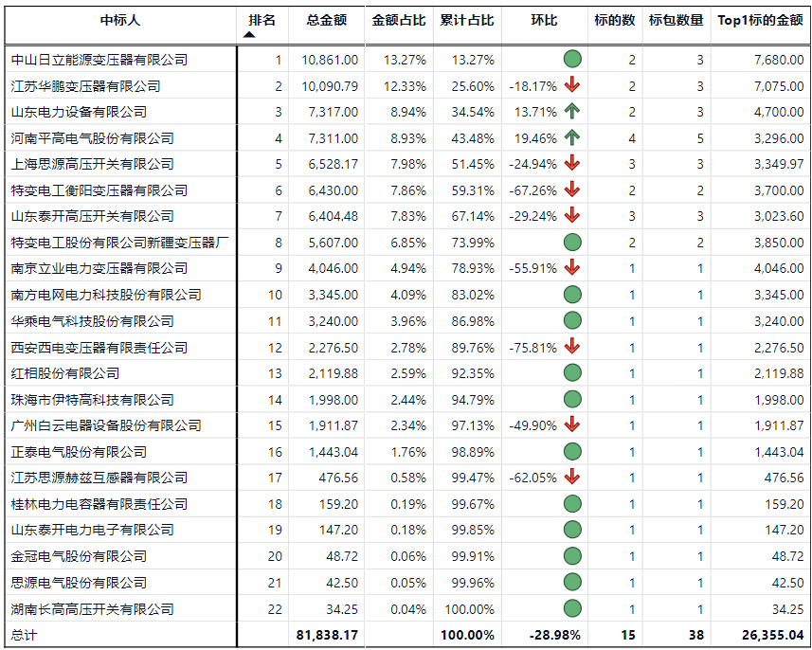Click cumulative share 51.45%
The height and width of the screenshot is (650, 812).
click(473, 164)
